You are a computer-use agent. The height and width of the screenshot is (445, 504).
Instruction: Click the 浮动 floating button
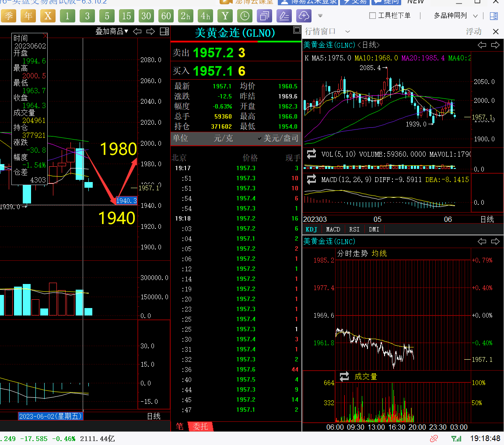click(473, 32)
